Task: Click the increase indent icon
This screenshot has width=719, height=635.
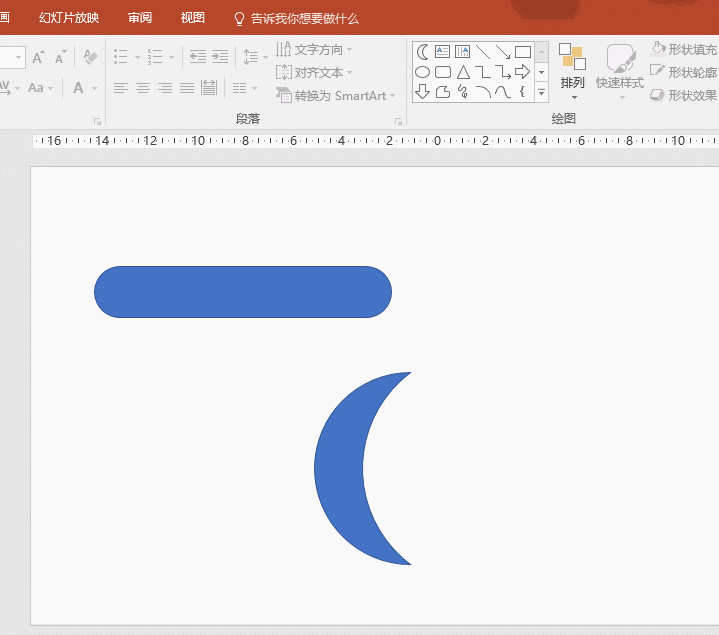Action: [220, 57]
